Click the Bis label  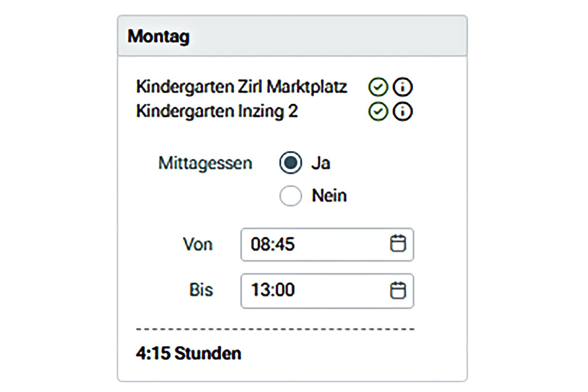(201, 290)
